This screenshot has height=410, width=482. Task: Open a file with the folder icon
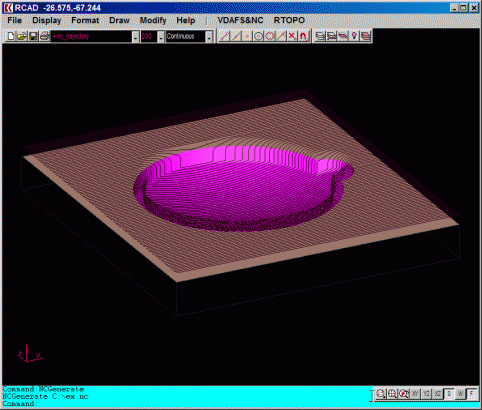click(22, 36)
